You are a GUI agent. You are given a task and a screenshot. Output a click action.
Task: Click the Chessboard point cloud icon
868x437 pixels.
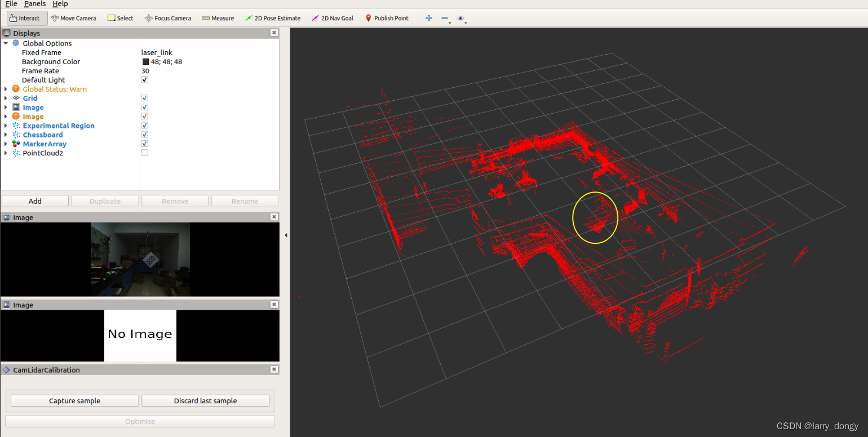click(x=16, y=135)
